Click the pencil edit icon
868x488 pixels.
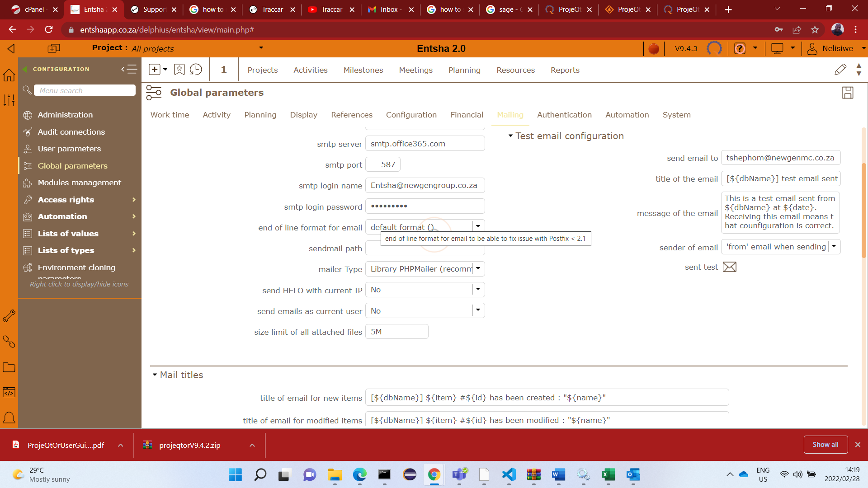(840, 70)
